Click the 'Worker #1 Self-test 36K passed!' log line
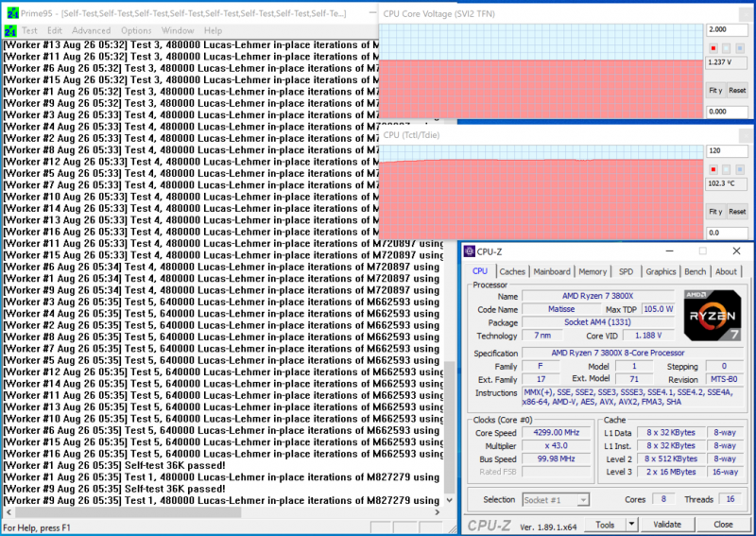 click(114, 465)
